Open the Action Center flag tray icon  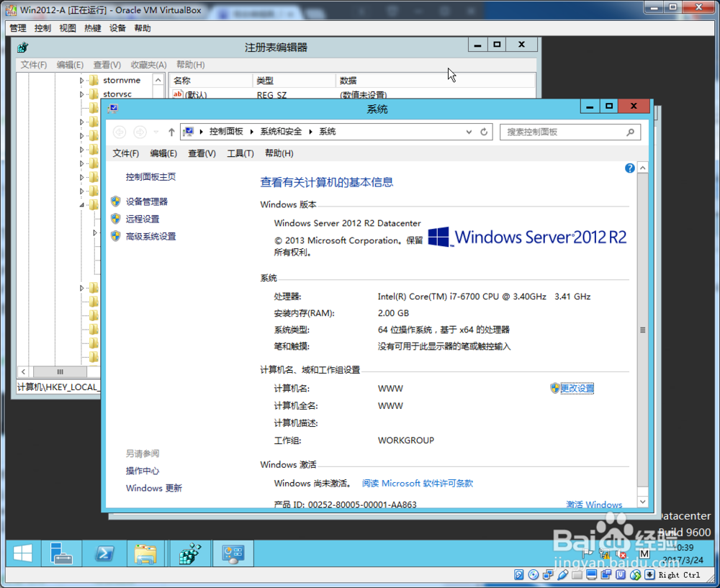point(587,553)
